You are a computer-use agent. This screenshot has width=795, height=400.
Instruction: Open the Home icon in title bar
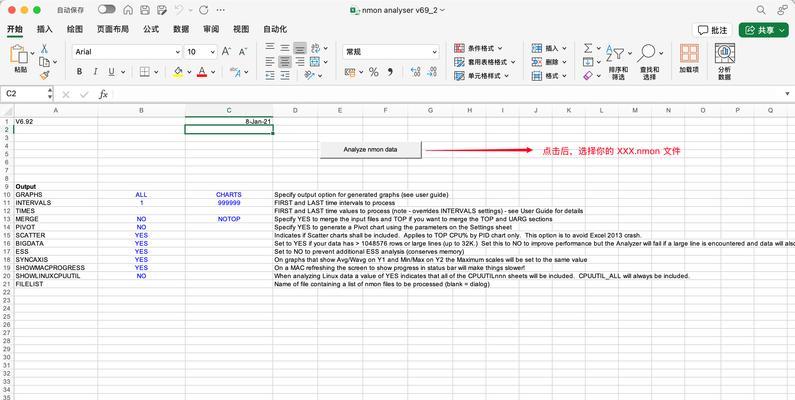(128, 10)
